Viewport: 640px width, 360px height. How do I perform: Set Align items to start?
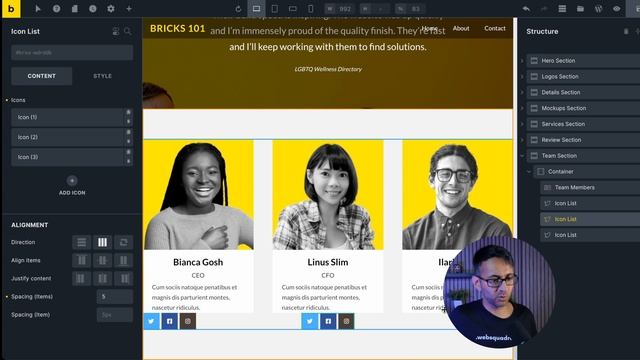coord(82,260)
